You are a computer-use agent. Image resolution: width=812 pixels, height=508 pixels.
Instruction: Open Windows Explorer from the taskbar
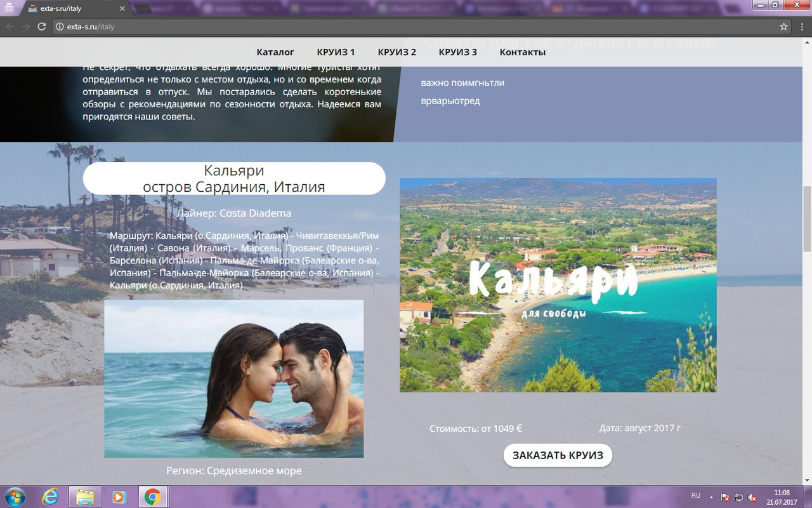pyautogui.click(x=85, y=497)
